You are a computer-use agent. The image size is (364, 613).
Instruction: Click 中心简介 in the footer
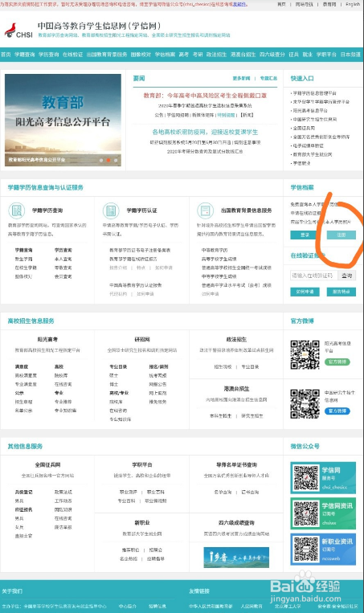[x=128, y=606]
